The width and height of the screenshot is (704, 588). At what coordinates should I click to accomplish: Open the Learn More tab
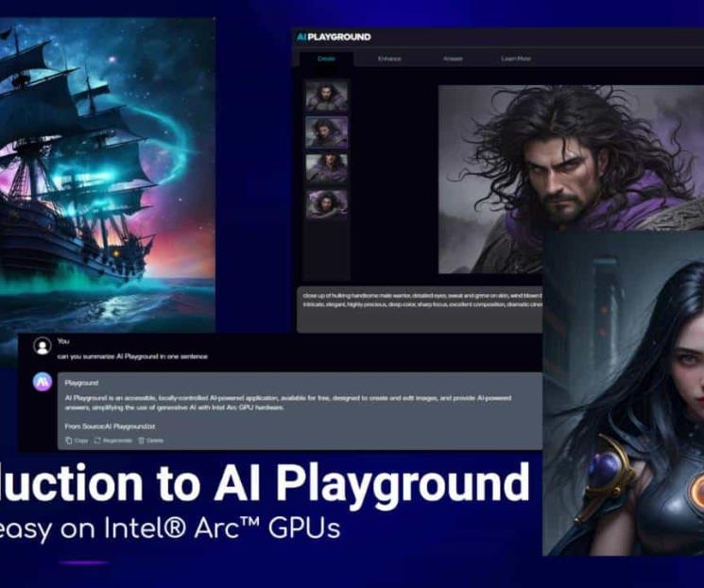pyautogui.click(x=516, y=59)
